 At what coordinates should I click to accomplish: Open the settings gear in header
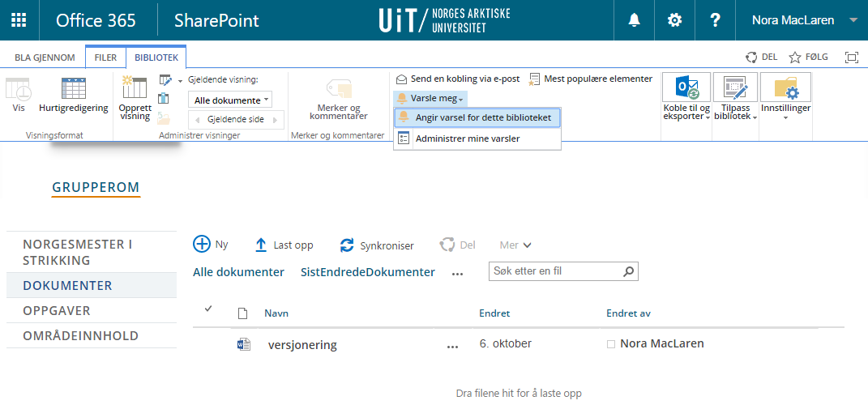pyautogui.click(x=674, y=20)
